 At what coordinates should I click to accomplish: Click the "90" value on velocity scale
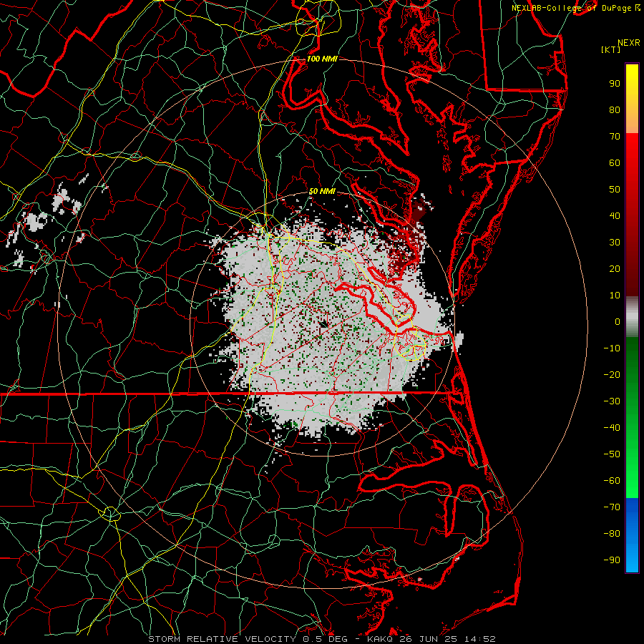click(615, 84)
